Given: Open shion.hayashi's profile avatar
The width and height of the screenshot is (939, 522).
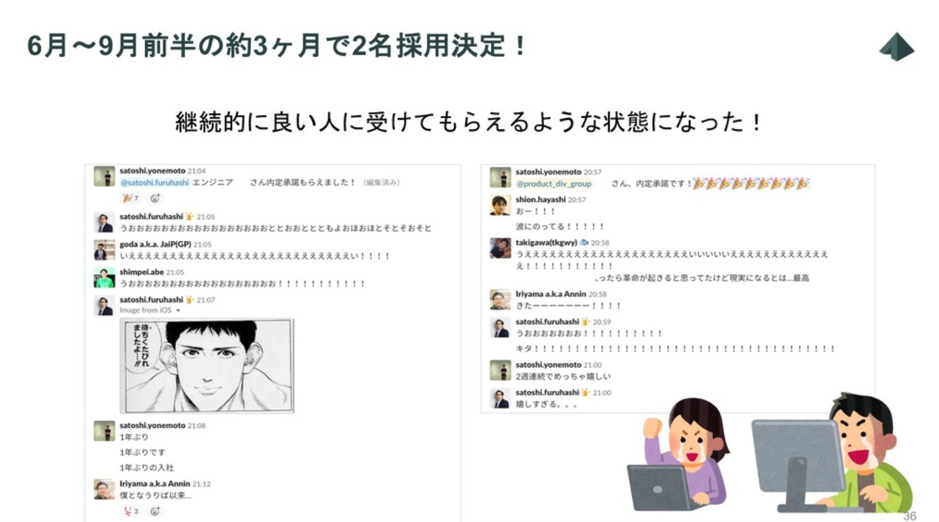Looking at the screenshot, I should point(500,205).
